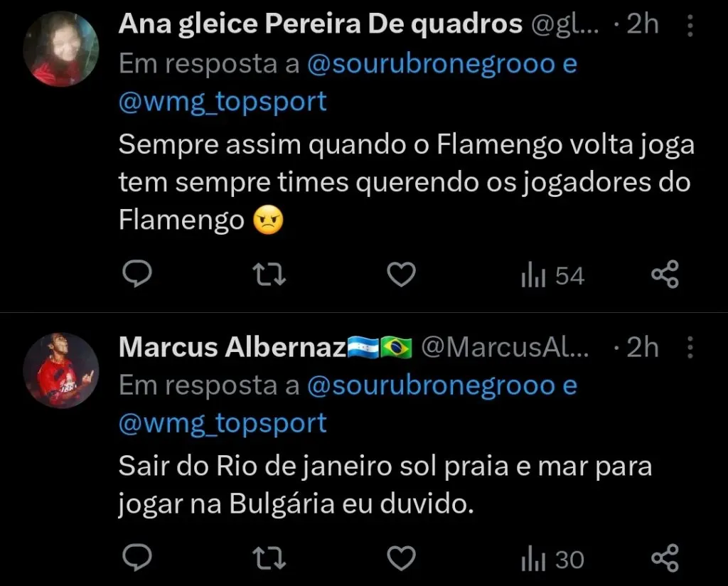Open @wmg_topsport mention in first tweet

(223, 101)
